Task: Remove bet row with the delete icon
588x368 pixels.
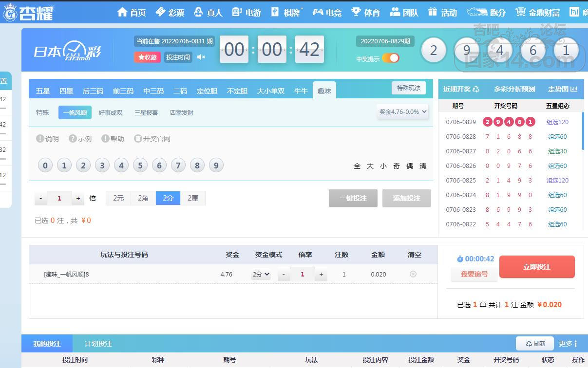Action: [x=413, y=274]
